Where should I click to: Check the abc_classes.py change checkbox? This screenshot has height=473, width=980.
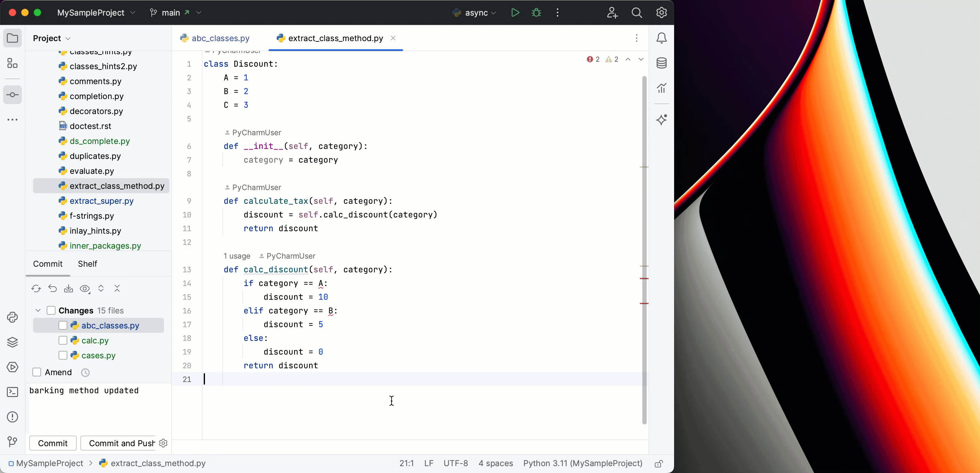tap(63, 325)
